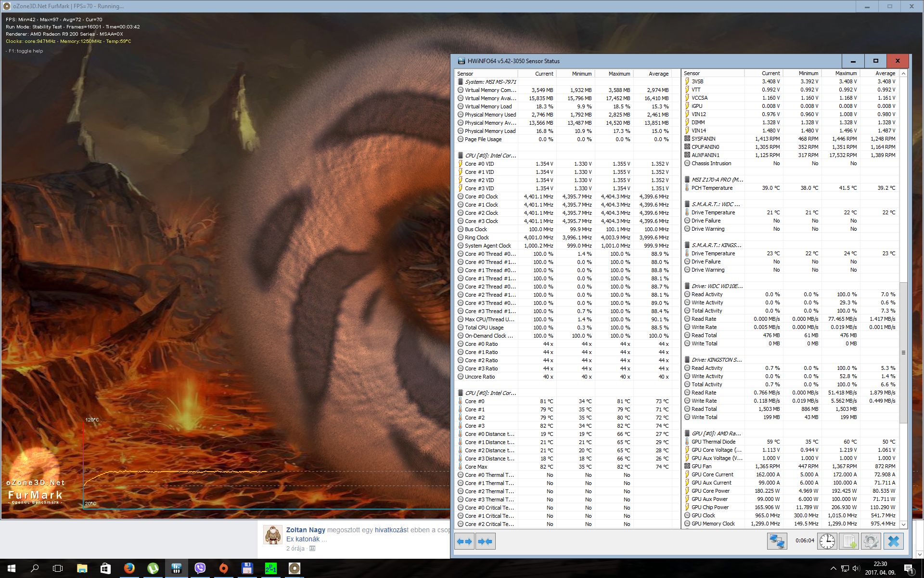This screenshot has width=924, height=578.
Task: Click the collapse columns arrows button
Action: (486, 541)
